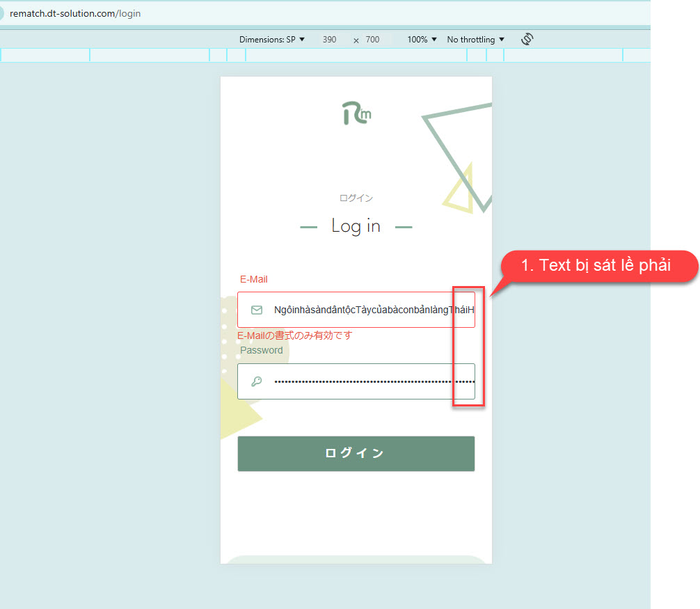Click the rotate device orientation icon

pyautogui.click(x=527, y=39)
